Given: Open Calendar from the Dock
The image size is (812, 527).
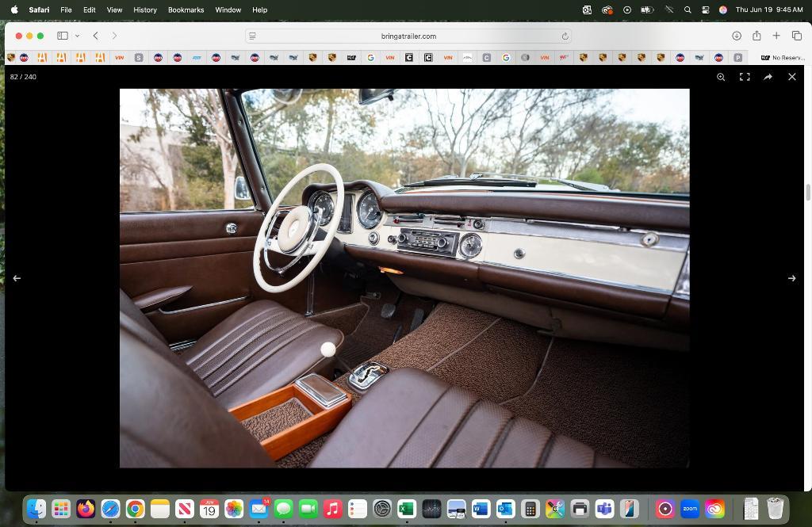Looking at the screenshot, I should click(209, 509).
